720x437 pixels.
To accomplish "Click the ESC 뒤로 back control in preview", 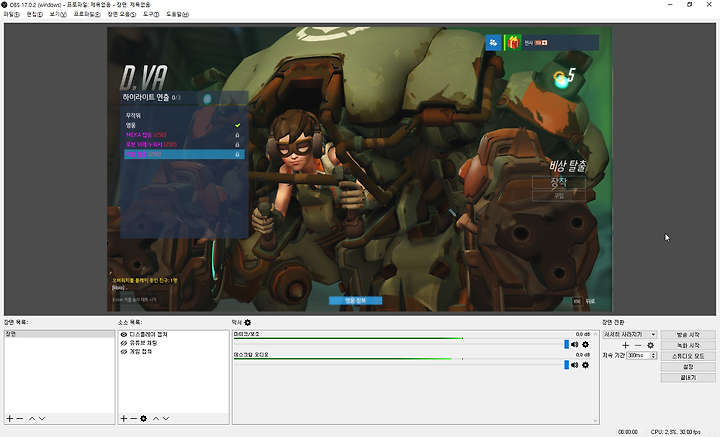I will 584,301.
